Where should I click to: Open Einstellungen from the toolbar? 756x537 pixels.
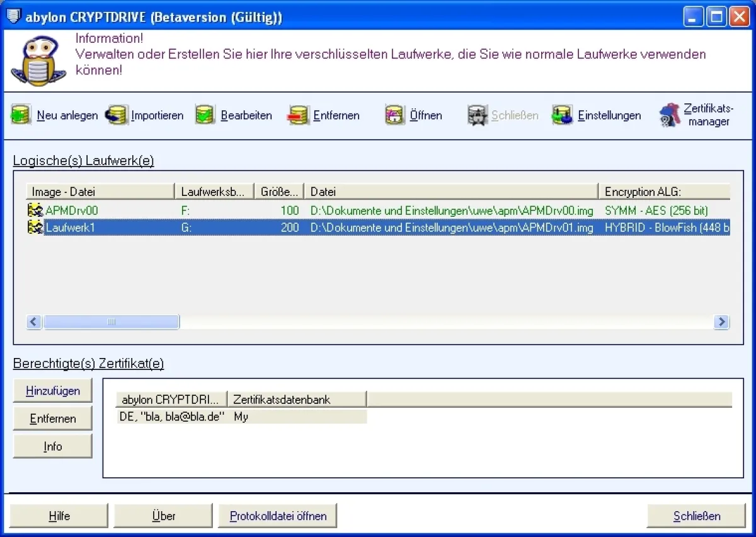(x=562, y=115)
